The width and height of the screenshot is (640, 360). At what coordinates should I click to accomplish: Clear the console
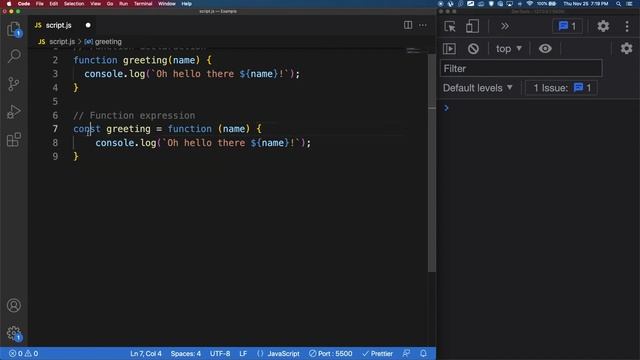[x=473, y=49]
